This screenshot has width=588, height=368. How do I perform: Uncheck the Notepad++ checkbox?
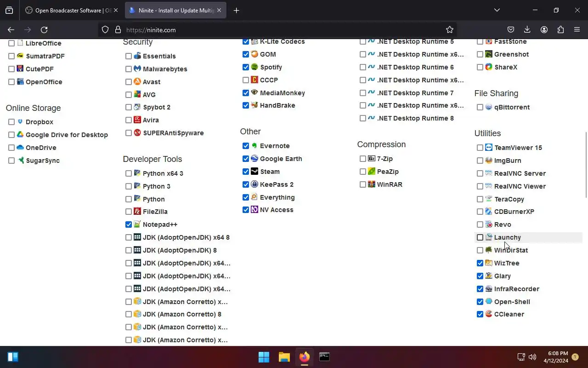click(129, 224)
